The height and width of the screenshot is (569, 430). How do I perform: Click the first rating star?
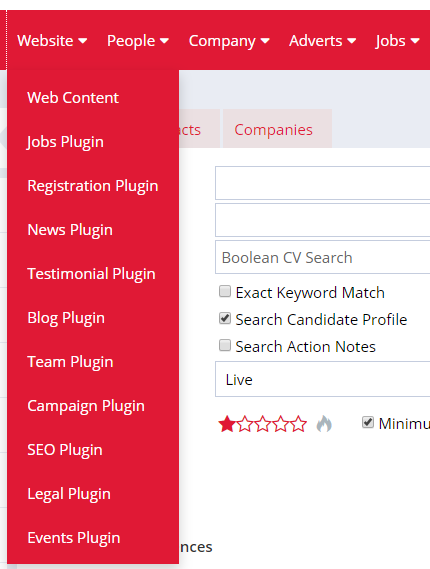227,423
